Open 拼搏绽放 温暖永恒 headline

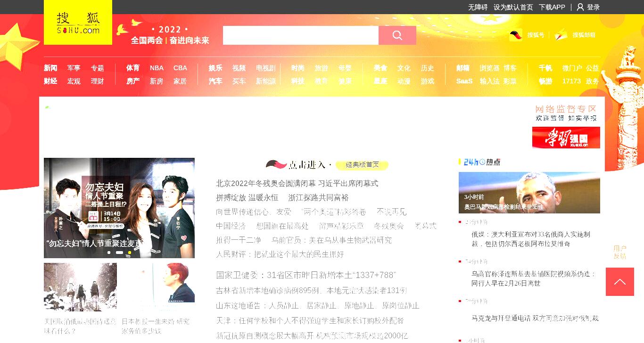tap(247, 197)
